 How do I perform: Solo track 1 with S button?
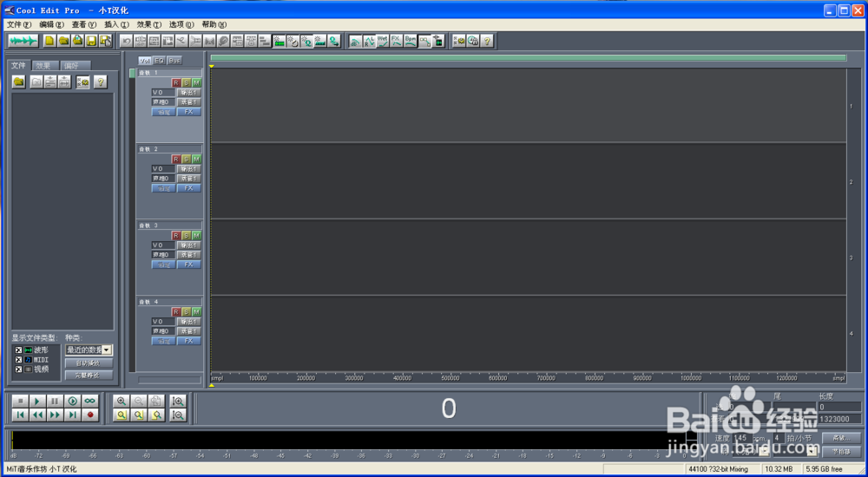click(x=187, y=82)
